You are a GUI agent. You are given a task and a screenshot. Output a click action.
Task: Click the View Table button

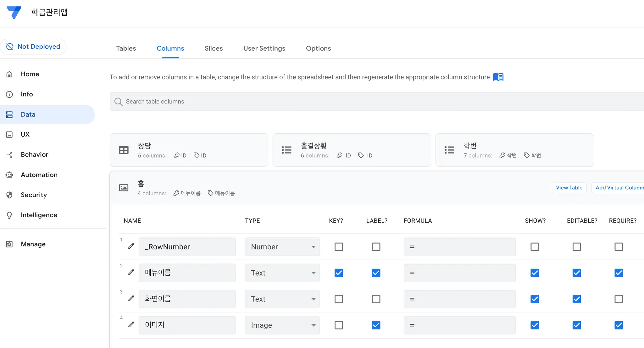[x=569, y=188]
